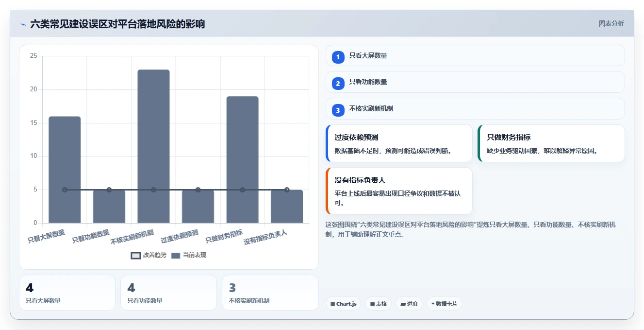
Task: Click the x-axis label 没有指标负责人
Action: [265, 237]
